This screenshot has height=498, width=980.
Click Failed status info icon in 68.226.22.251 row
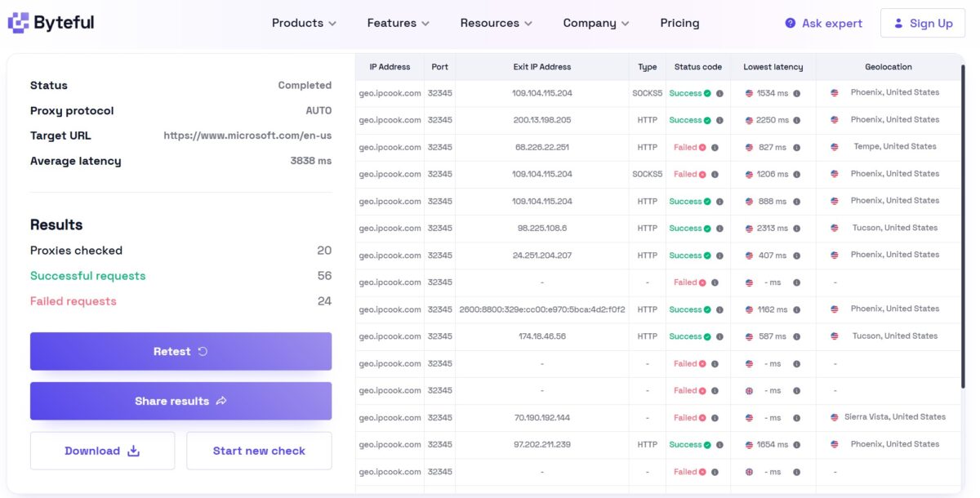click(x=715, y=148)
